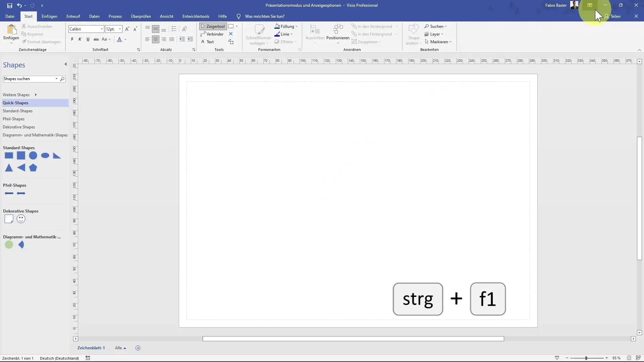The width and height of the screenshot is (644, 362).
Task: Click the Positionieren icon
Action: click(x=338, y=29)
